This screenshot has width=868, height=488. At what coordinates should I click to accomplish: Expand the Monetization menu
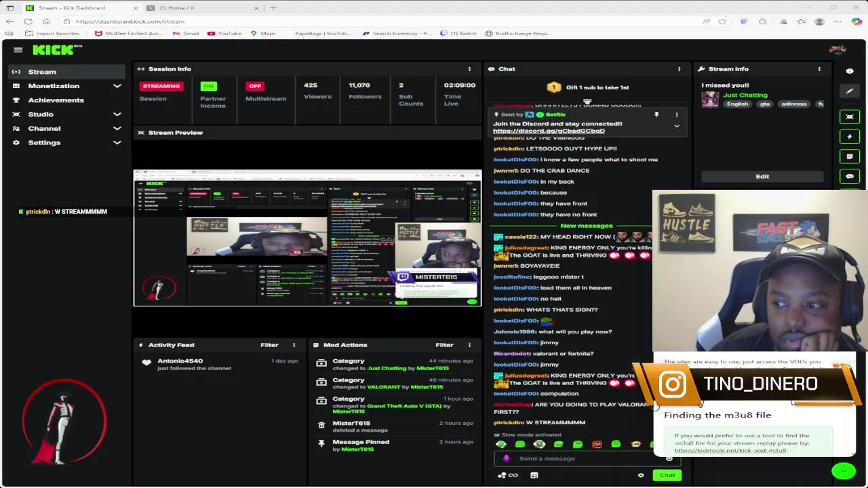(117, 86)
